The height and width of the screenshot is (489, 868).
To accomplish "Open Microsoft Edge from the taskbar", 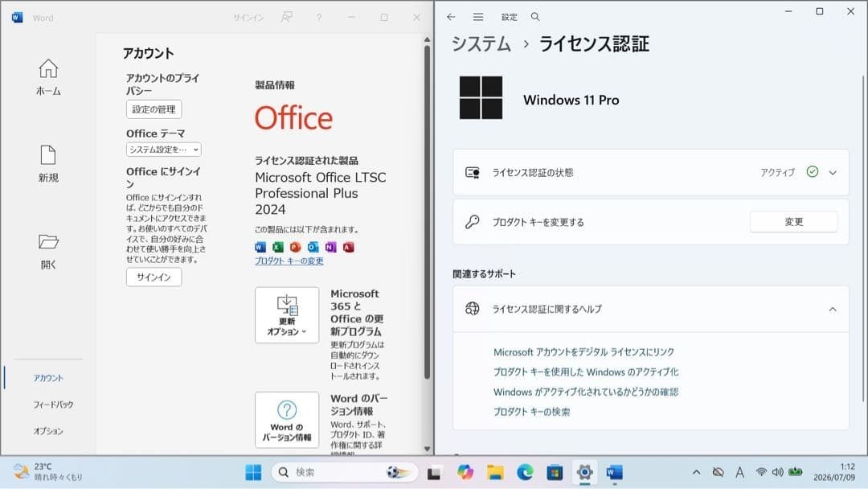I will pyautogui.click(x=525, y=472).
